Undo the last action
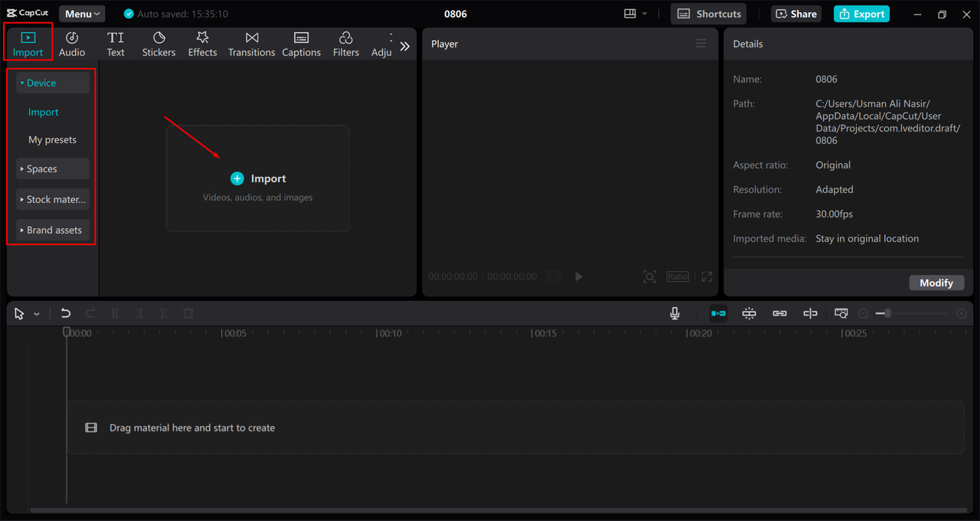The image size is (980, 521). [x=66, y=313]
